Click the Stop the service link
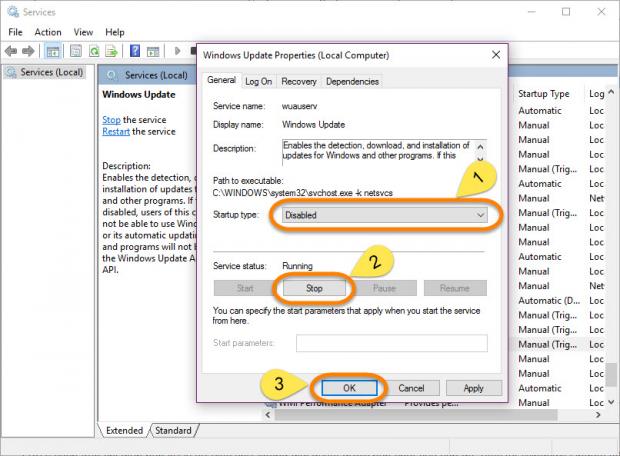The image size is (620, 456). pos(112,120)
